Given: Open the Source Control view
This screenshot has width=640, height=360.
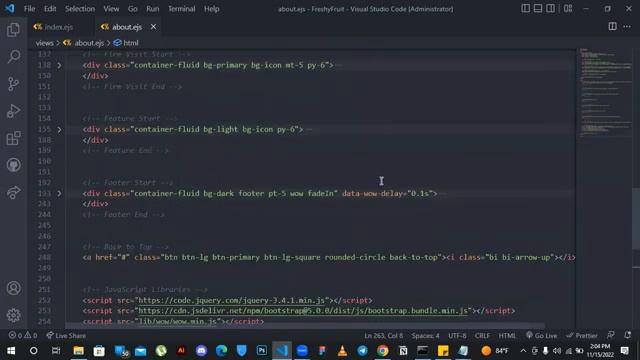Looking at the screenshot, I should point(13,84).
